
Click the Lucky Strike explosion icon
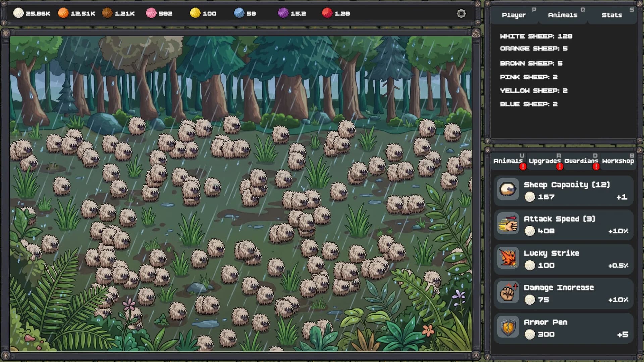coord(508,258)
